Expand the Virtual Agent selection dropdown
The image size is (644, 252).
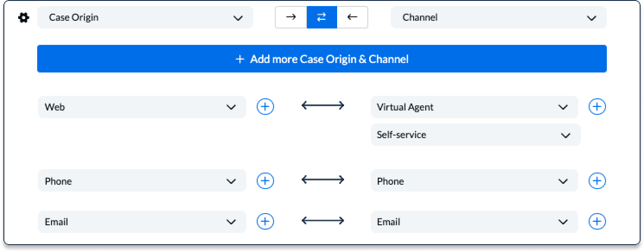(x=474, y=107)
